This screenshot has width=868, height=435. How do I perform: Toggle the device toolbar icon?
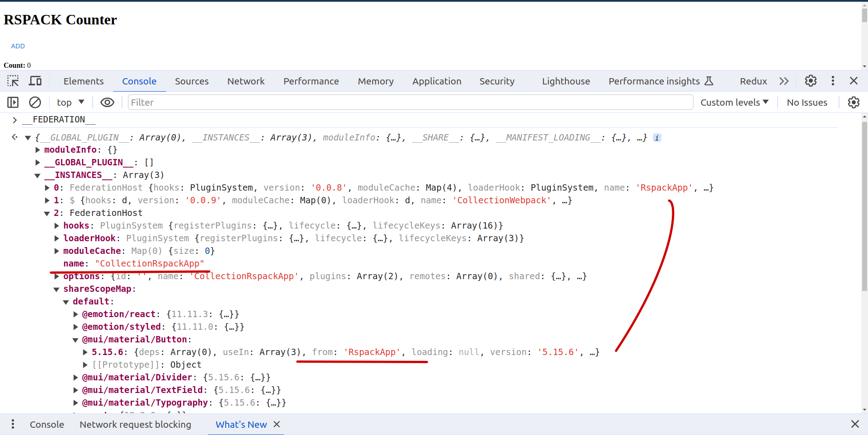coord(35,81)
